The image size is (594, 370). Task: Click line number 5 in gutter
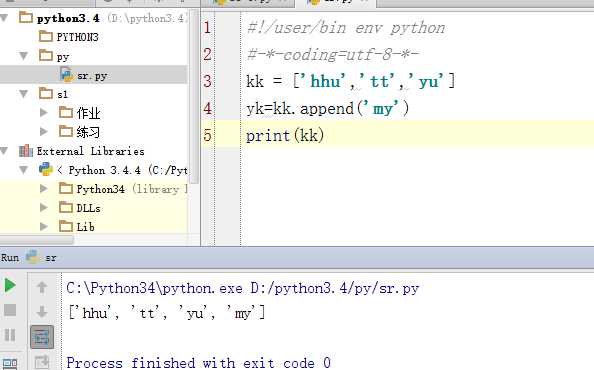click(207, 135)
